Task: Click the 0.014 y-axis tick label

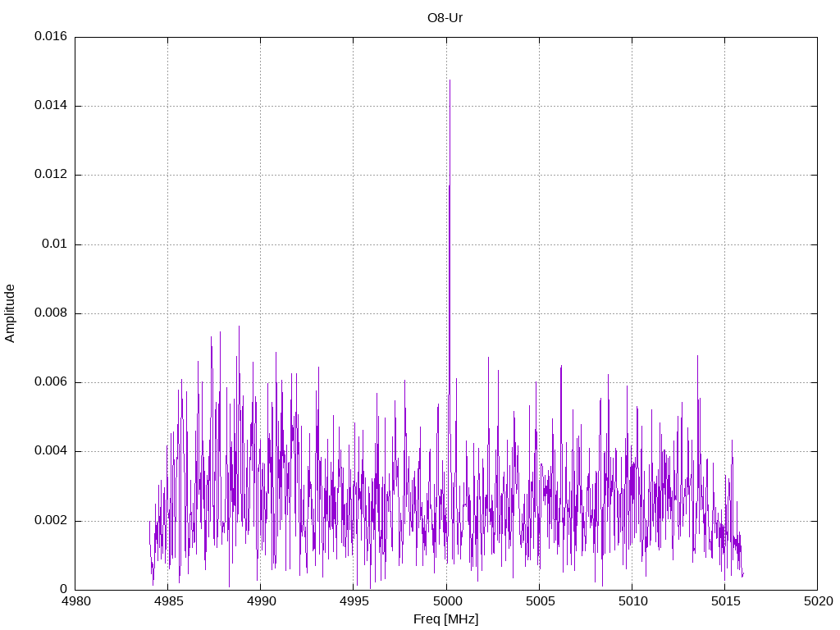Action: pyautogui.click(x=51, y=106)
